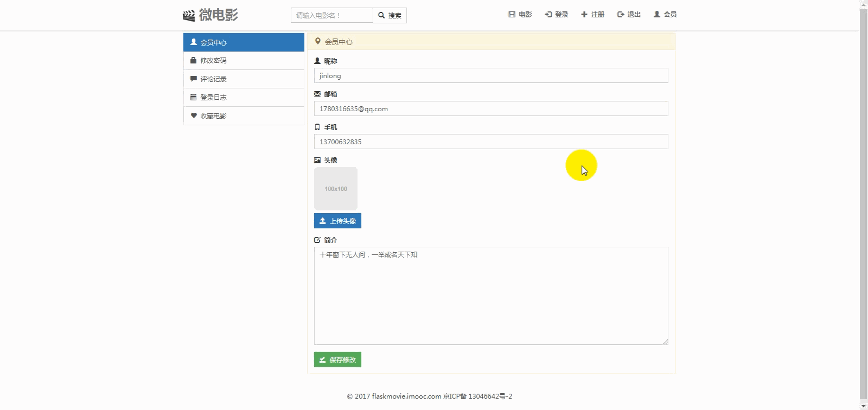
Task: Click the film icon beside 电影
Action: 512,15
